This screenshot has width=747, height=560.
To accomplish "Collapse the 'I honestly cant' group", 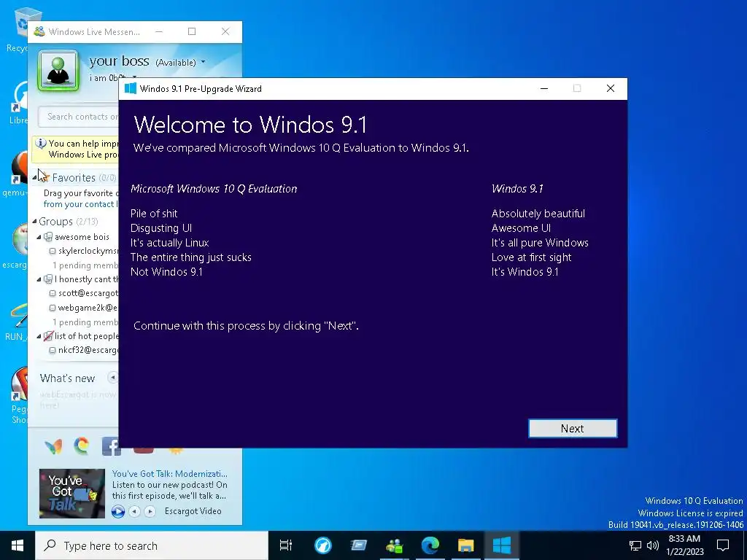I will (39, 279).
